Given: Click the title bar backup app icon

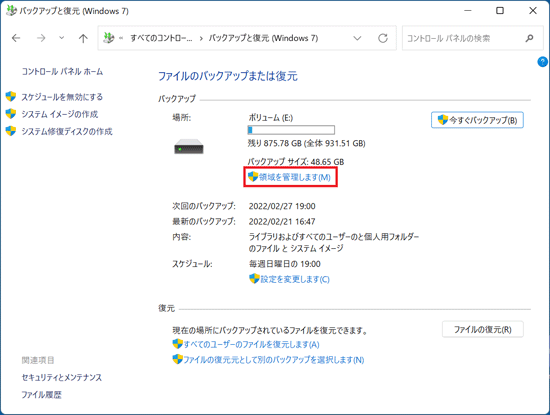Looking at the screenshot, I should click(x=12, y=11).
